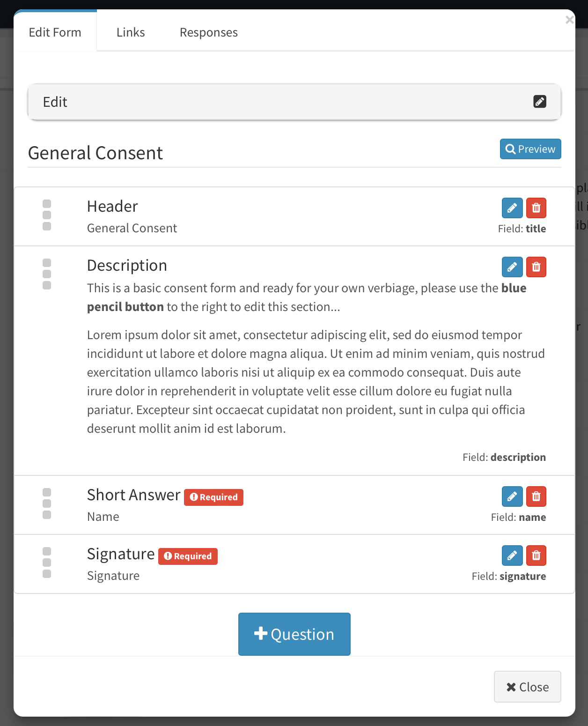Edit the Short Answer Name question
Image resolution: width=588 pixels, height=726 pixels.
point(512,496)
